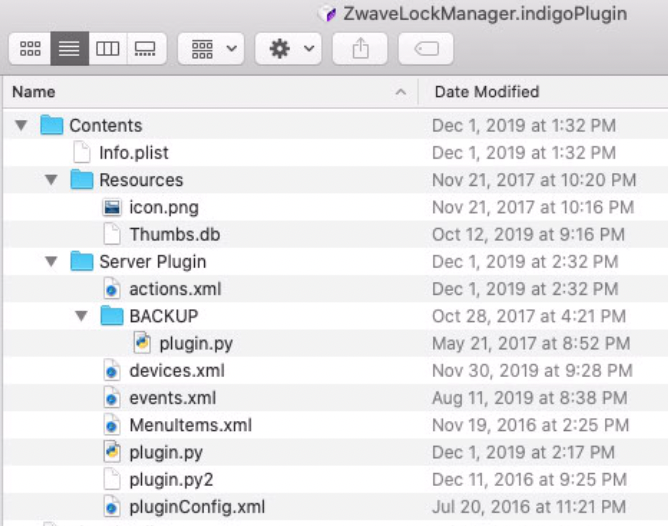Image resolution: width=668 pixels, height=526 pixels.
Task: Select the Resources folder name
Action: (141, 180)
